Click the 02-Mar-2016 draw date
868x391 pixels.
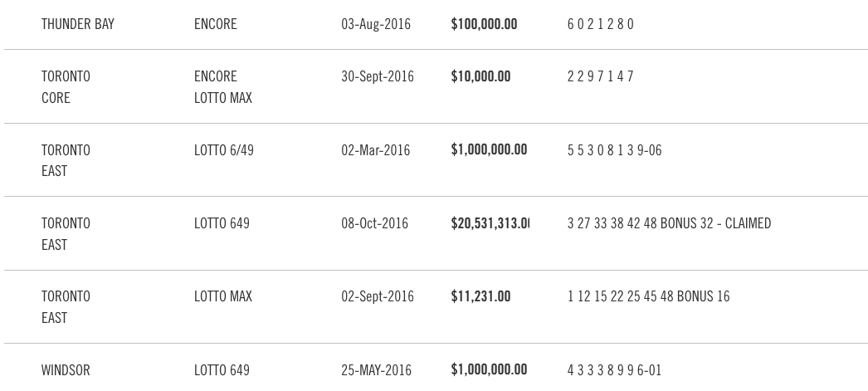[376, 150]
